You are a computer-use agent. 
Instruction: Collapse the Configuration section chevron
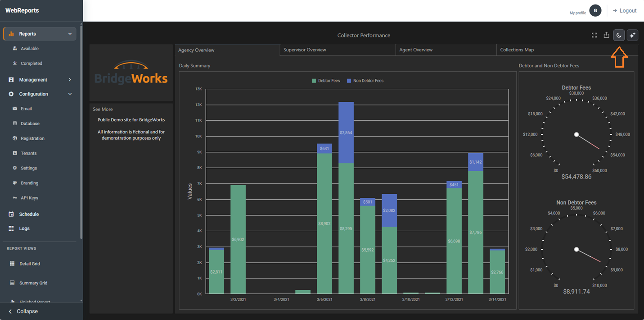[70, 94]
